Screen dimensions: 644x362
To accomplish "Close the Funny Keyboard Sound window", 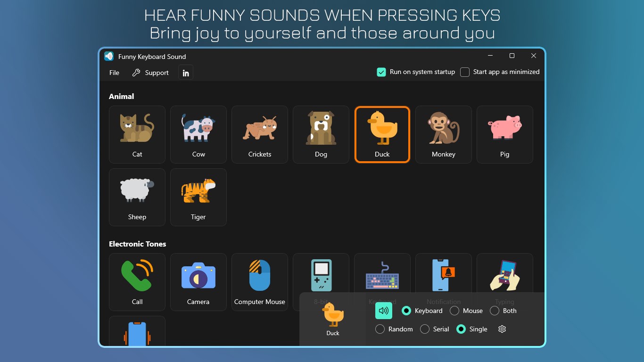I will 534,56.
